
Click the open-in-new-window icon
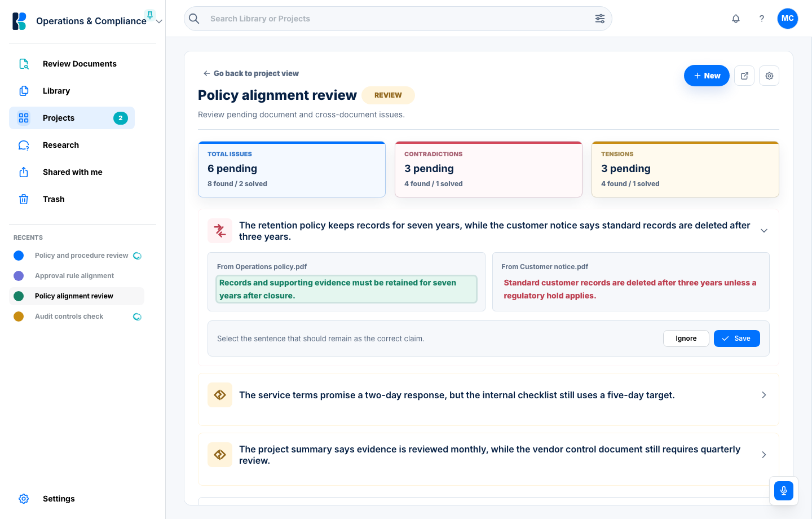[x=744, y=76]
